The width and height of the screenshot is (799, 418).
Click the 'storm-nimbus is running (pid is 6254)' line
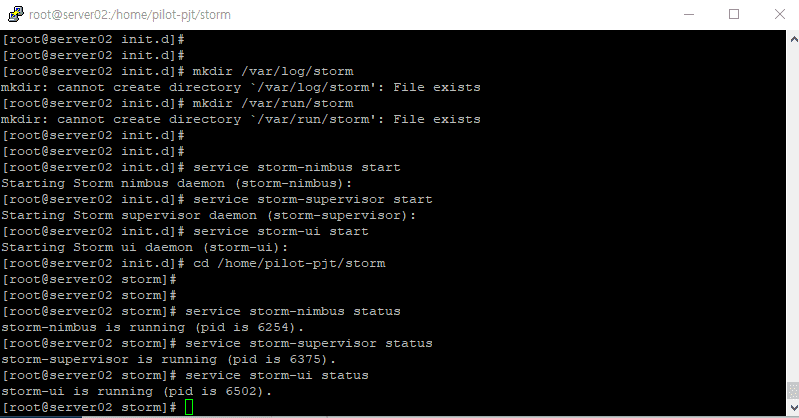152,327
